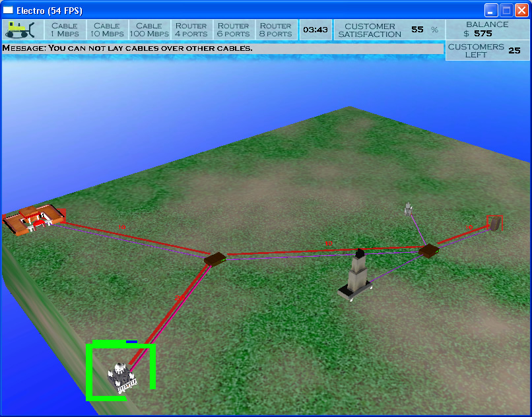Viewport: 532px width, 417px height.
Task: Click the Customers Left counter
Action: (x=487, y=51)
